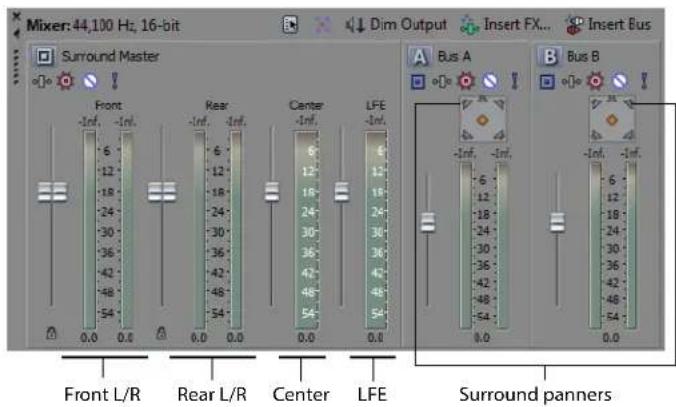Click LFE 0.0 value below meter
Screen dimensions: 676x407
376,338
